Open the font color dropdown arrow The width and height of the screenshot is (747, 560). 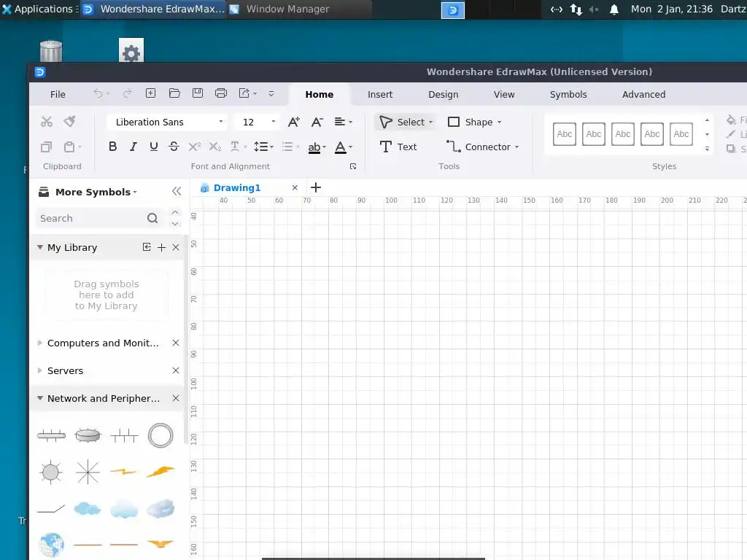(351, 147)
